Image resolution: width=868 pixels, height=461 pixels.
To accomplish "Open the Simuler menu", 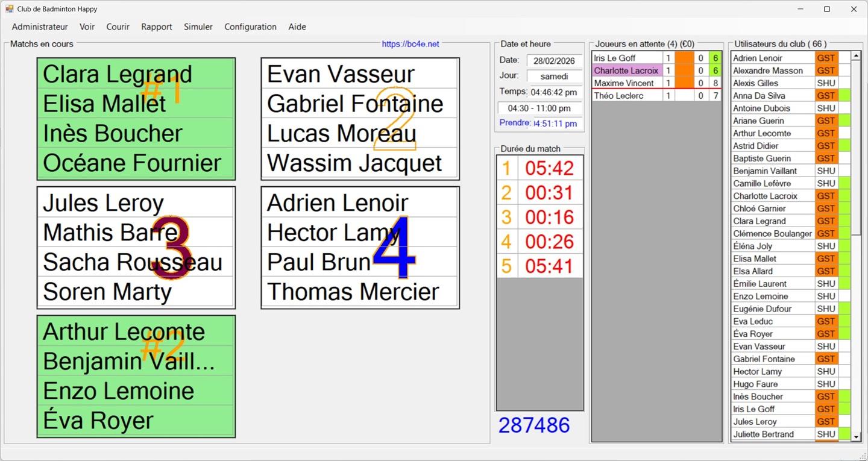I will pyautogui.click(x=198, y=27).
